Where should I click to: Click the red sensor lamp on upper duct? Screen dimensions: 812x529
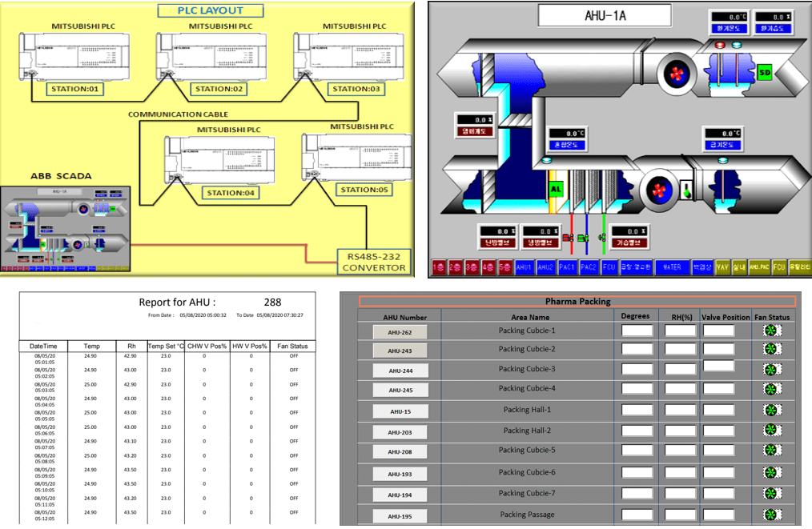click(720, 45)
